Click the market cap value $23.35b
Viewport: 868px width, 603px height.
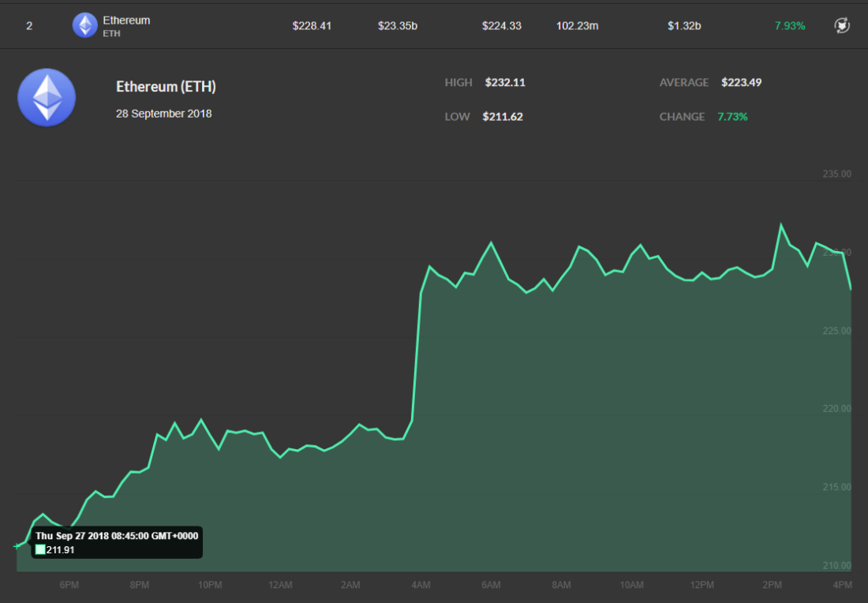[x=398, y=26]
